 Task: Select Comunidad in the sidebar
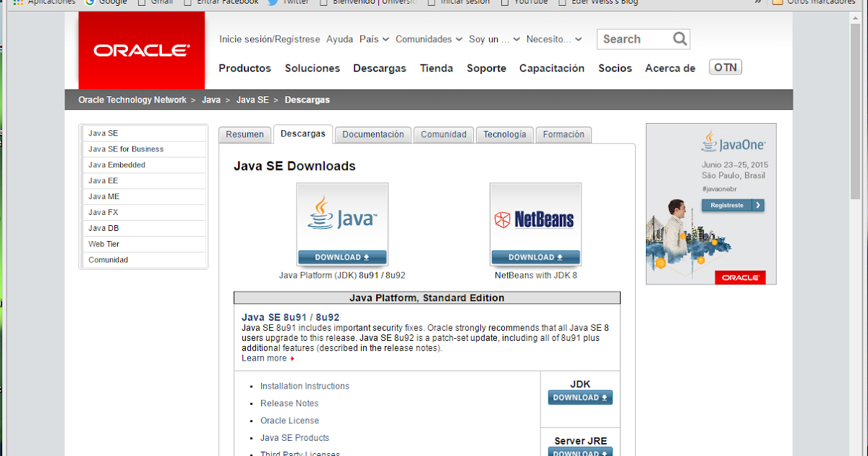tap(145, 260)
